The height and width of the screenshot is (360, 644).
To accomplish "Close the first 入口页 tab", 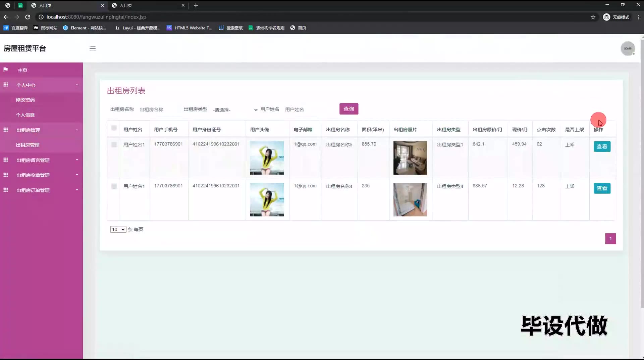I will 102,5.
